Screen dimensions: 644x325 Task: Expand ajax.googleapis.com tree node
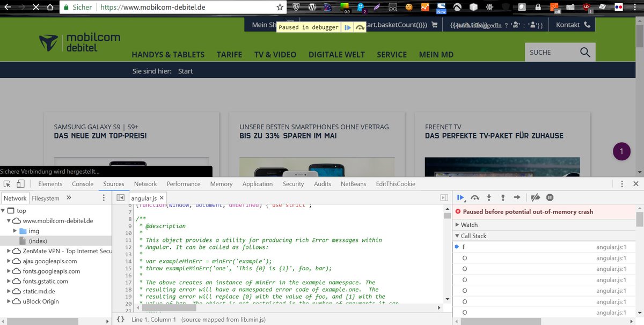tap(9, 261)
